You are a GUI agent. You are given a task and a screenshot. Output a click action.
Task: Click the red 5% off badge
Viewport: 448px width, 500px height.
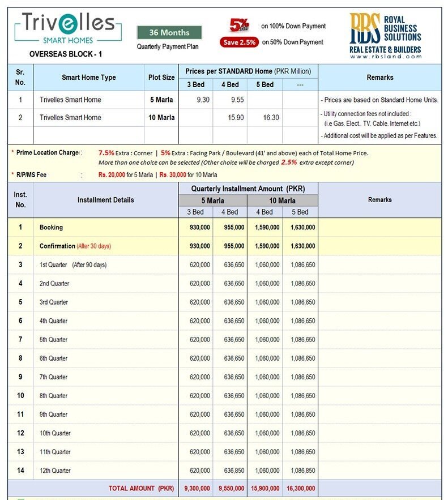click(238, 25)
